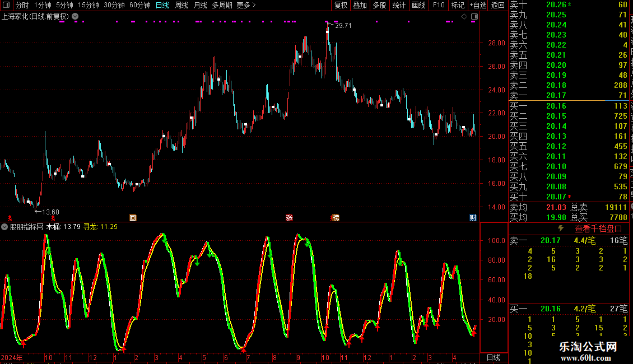The height and width of the screenshot is (364, 633).
Task: Click the 2024年 label on time axis
Action: point(12,357)
